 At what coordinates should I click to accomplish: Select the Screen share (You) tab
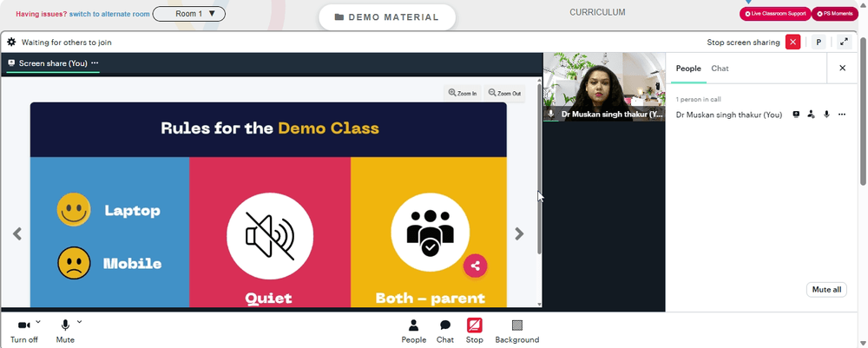coord(53,63)
